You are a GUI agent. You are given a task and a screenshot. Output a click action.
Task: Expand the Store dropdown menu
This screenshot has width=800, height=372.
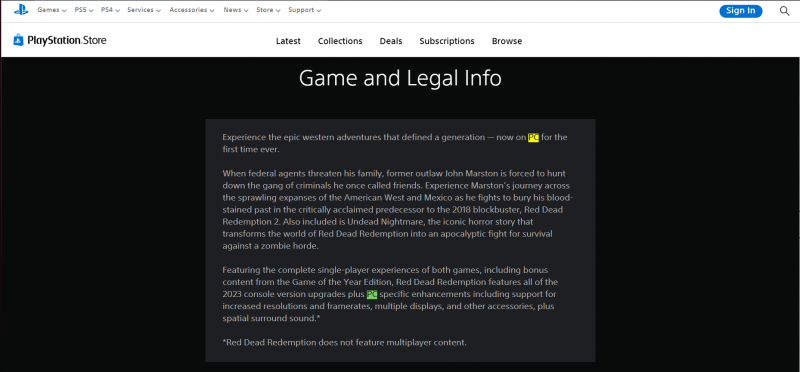tap(268, 10)
